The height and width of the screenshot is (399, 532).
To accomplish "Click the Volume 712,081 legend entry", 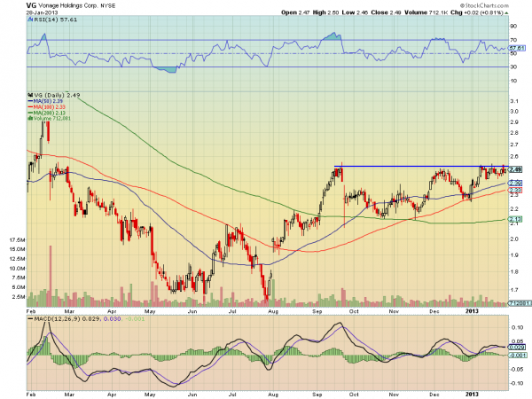I will point(52,119).
